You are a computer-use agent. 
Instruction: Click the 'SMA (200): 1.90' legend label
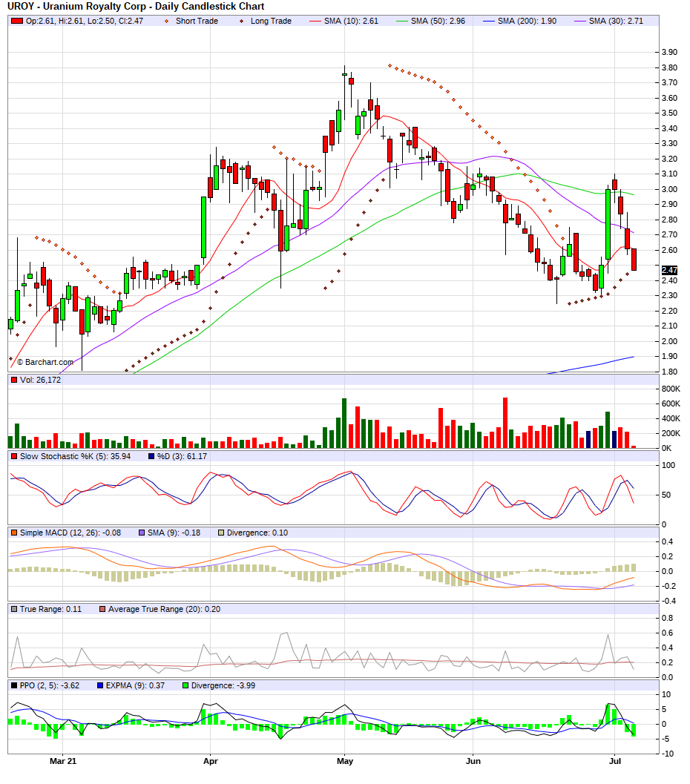coord(527,21)
